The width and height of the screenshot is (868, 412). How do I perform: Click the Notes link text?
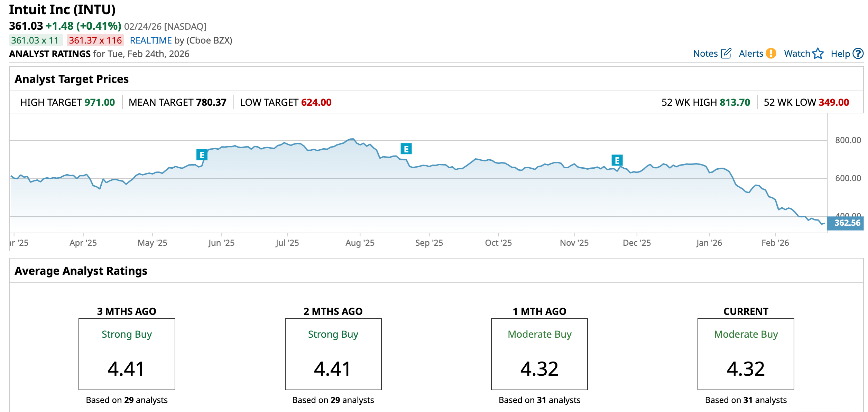point(705,54)
